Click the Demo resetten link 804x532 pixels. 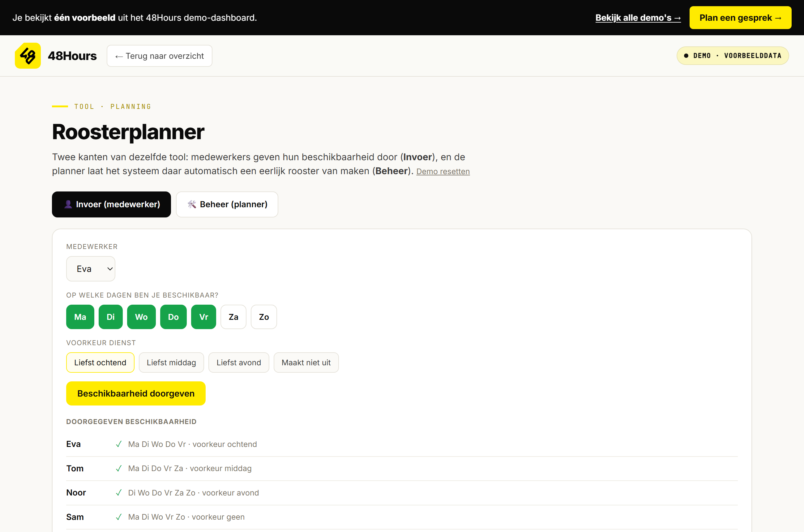[x=443, y=171]
